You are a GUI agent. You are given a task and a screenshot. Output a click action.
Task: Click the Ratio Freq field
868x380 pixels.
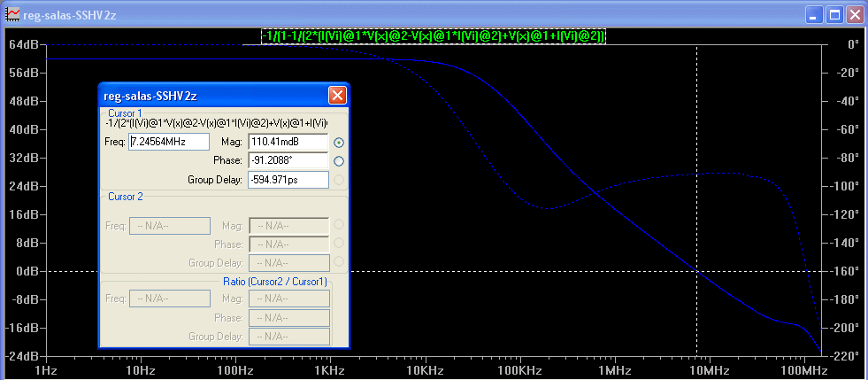(169, 299)
